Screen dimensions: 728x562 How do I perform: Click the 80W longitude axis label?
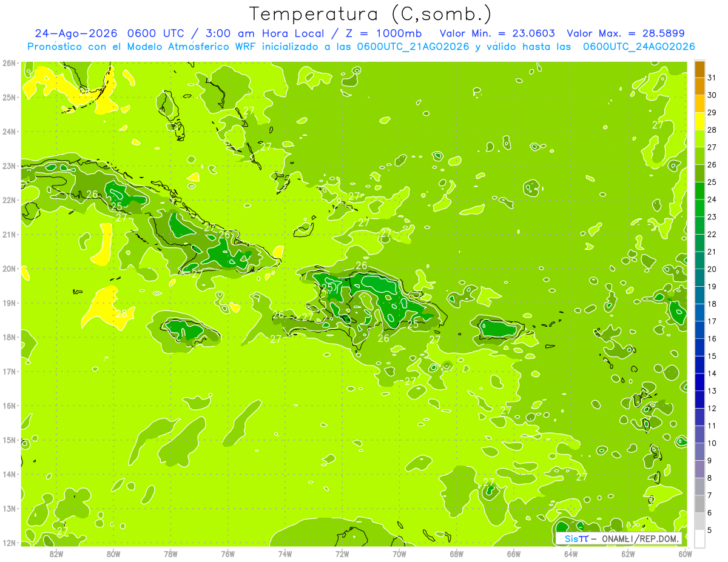coord(113,553)
